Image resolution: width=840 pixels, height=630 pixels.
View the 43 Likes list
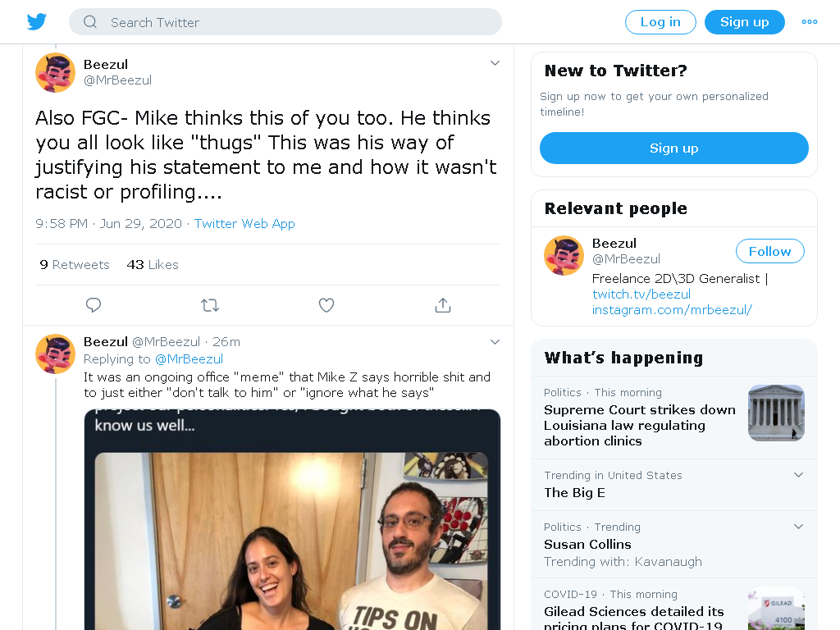point(152,265)
